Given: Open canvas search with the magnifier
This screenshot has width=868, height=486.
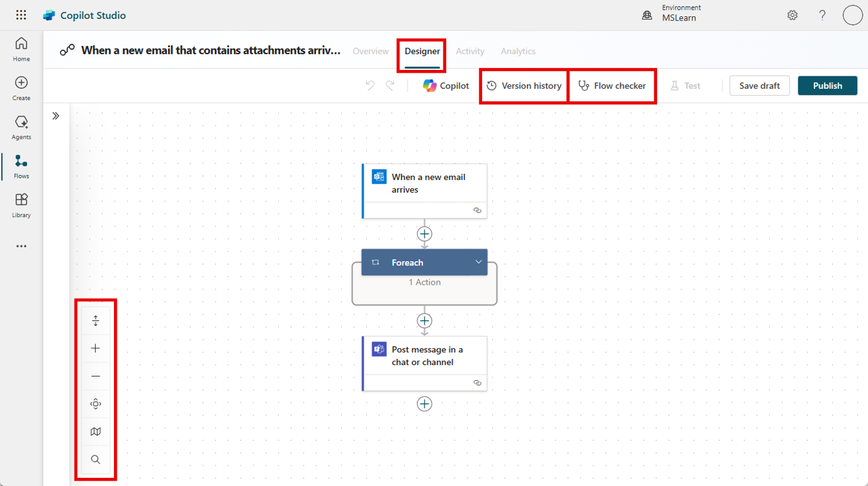Looking at the screenshot, I should [96, 460].
